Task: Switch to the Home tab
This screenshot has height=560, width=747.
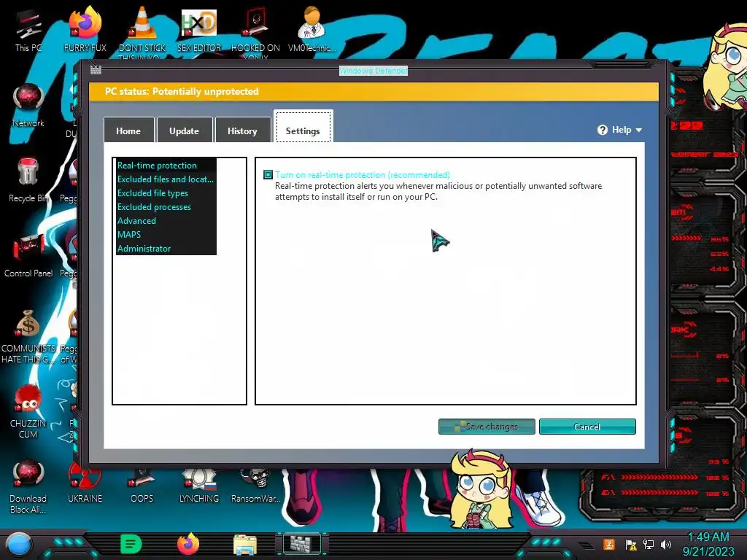Action: 128,130
